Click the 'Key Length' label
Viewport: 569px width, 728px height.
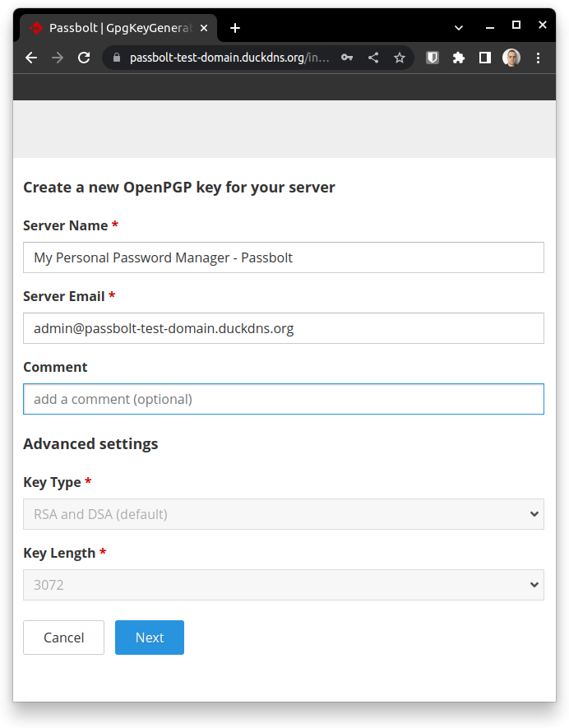(59, 553)
